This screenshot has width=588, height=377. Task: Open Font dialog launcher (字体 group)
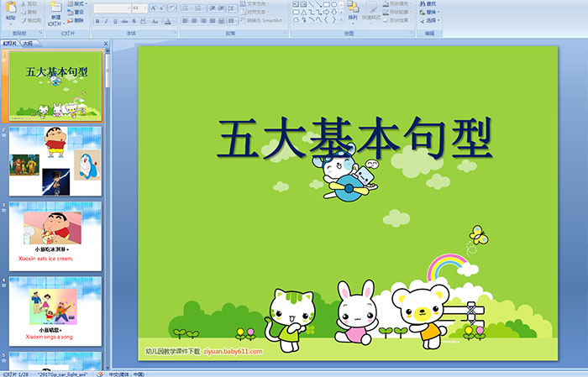175,33
